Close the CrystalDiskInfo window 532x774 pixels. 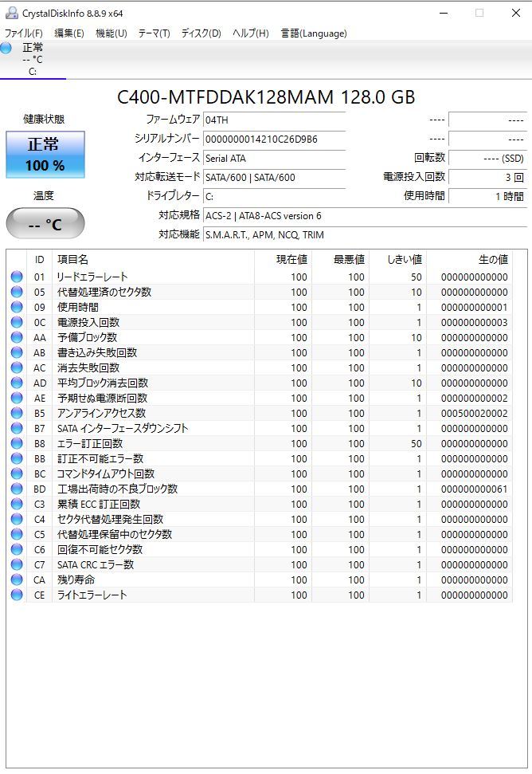click(x=516, y=13)
